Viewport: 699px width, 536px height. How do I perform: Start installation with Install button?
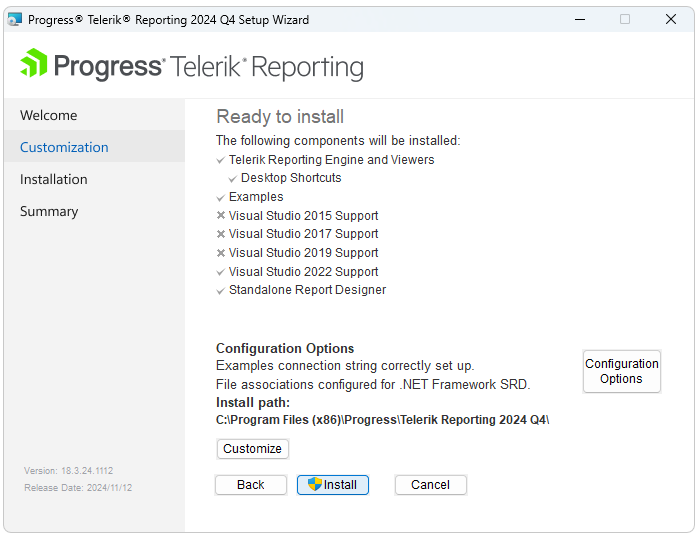(333, 485)
